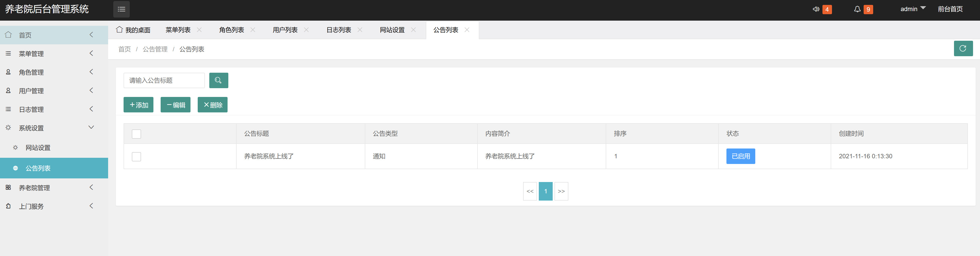Click the refresh icon at top right of page
Image resolution: width=980 pixels, height=256 pixels.
pyautogui.click(x=963, y=48)
